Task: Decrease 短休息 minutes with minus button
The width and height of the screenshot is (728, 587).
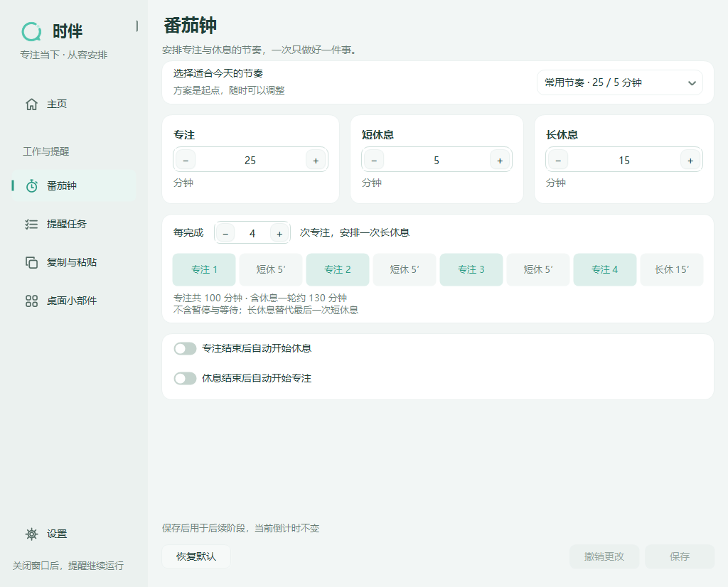Action: tap(374, 160)
